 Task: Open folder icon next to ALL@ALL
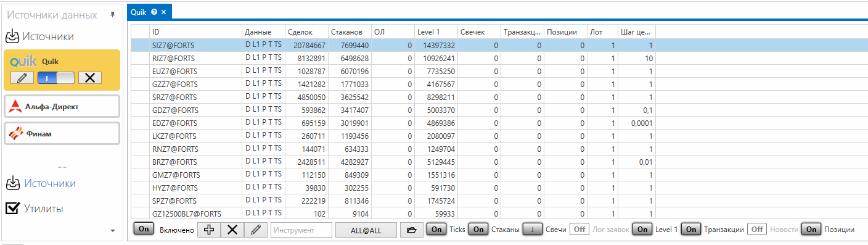tap(412, 230)
